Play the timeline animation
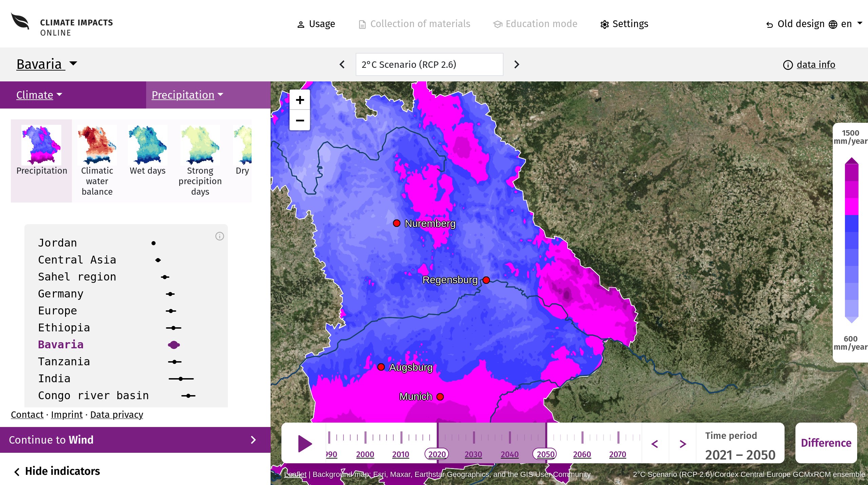 click(x=304, y=444)
